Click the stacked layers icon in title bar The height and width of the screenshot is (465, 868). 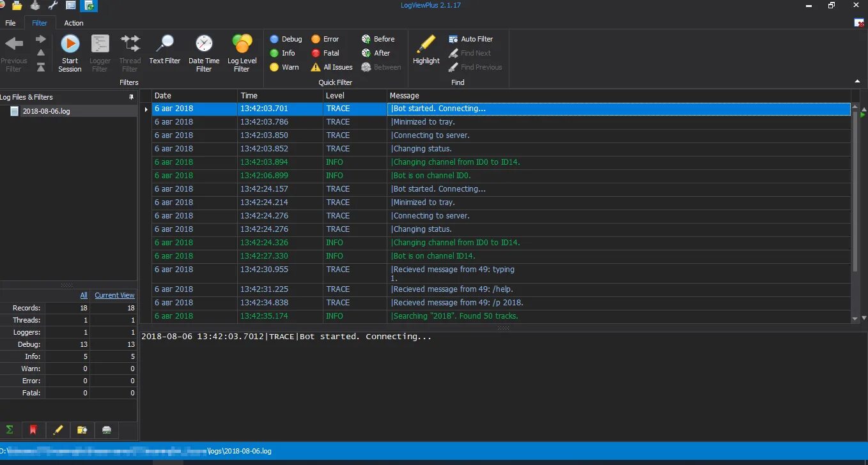tap(35, 6)
